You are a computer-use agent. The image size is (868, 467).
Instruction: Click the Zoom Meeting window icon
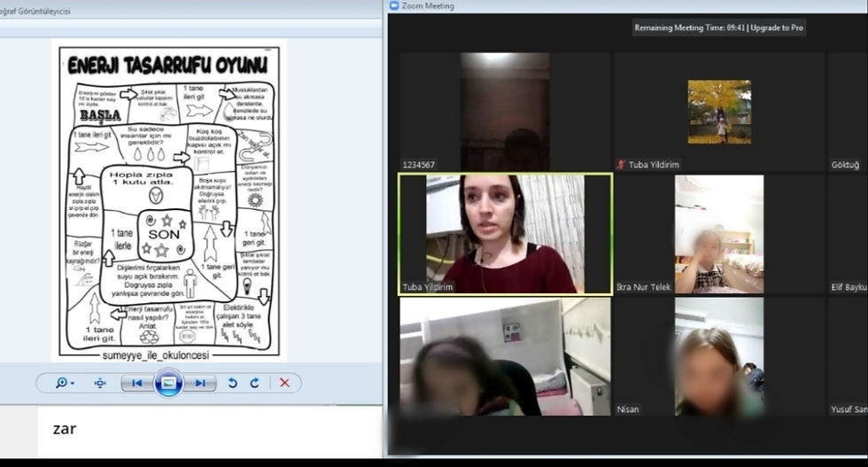click(x=394, y=5)
